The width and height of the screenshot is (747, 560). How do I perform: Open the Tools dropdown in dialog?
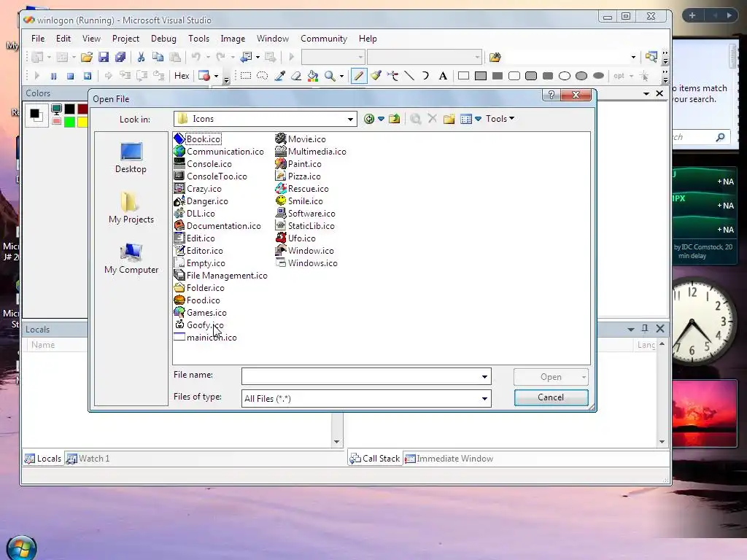[500, 119]
